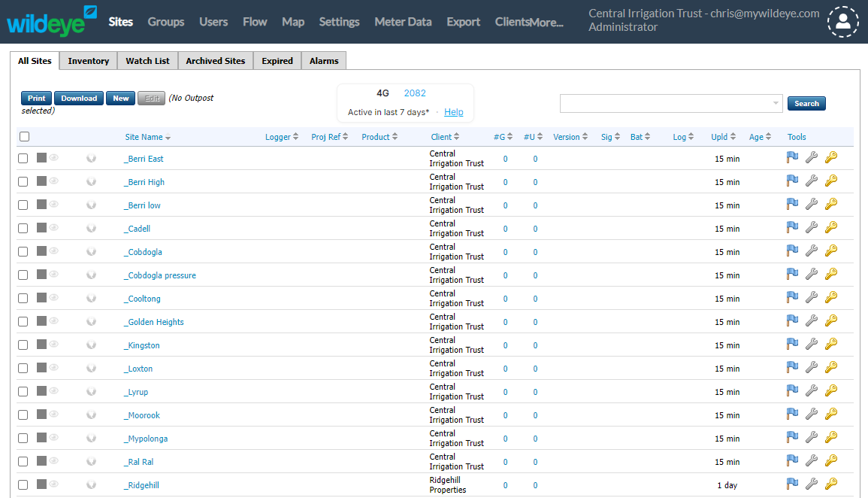Open the Help link
Screen dimensions: 868x498
point(453,112)
